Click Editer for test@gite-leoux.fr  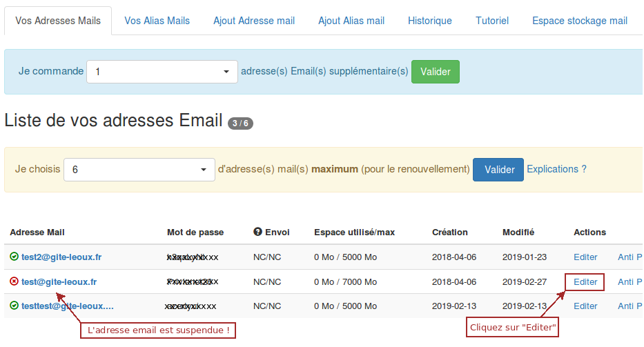[x=585, y=282]
